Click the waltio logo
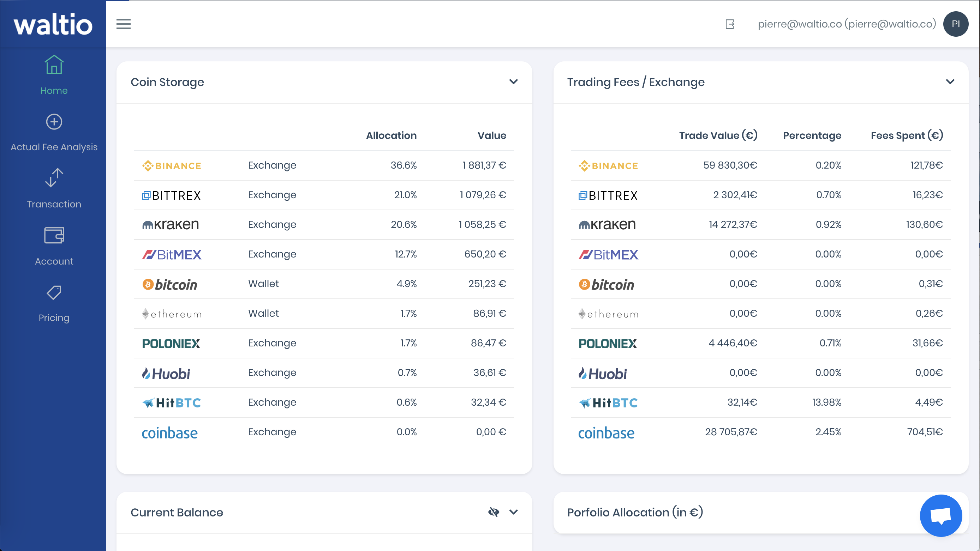The width and height of the screenshot is (980, 551). (x=53, y=24)
